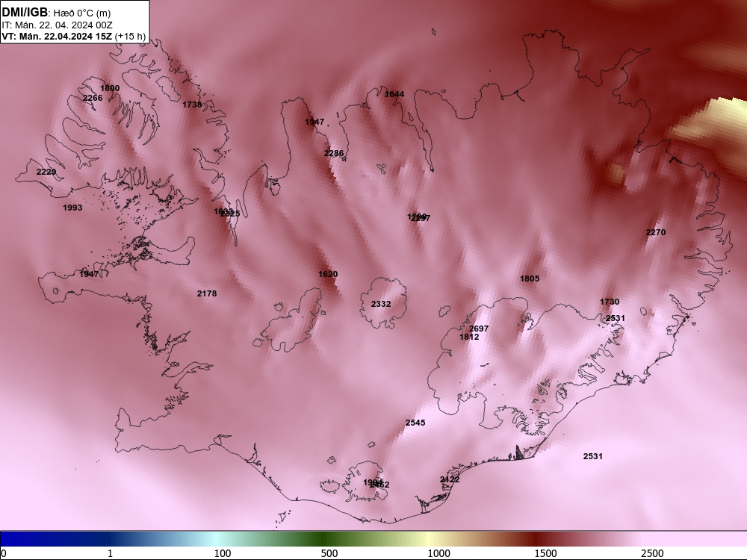Select the 'Hæð 0°C (m)' parameter label
Image resolution: width=747 pixels, height=560 pixels.
pos(82,13)
